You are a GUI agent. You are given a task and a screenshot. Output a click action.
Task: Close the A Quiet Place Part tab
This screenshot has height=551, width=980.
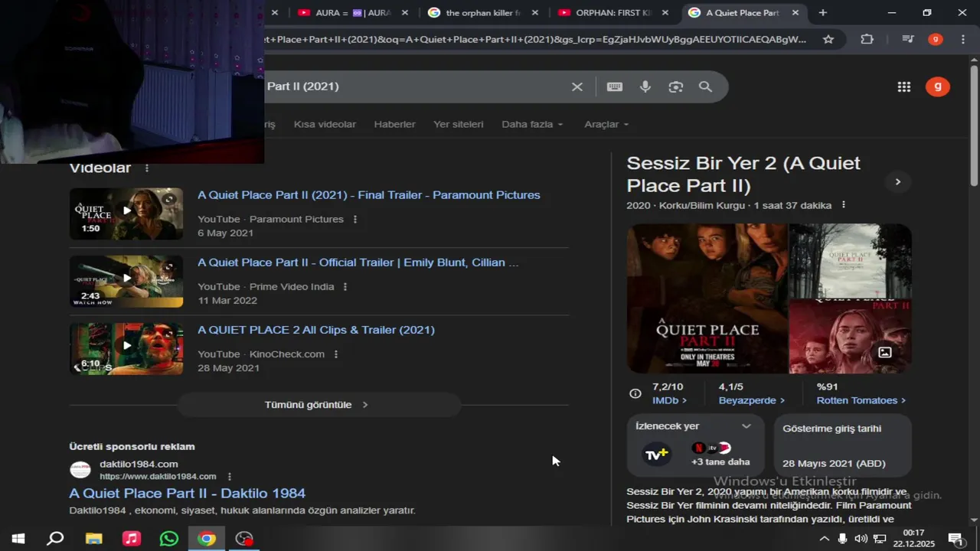pyautogui.click(x=795, y=13)
